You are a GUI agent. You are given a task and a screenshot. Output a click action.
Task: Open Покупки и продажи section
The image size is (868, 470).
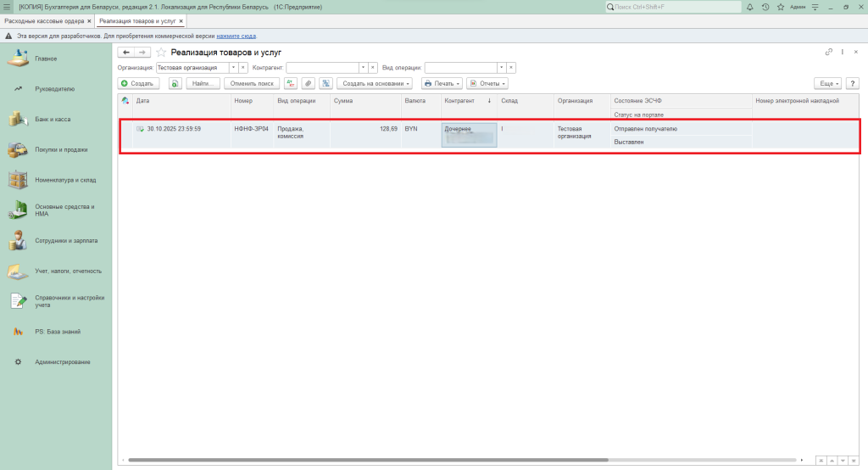pyautogui.click(x=61, y=150)
